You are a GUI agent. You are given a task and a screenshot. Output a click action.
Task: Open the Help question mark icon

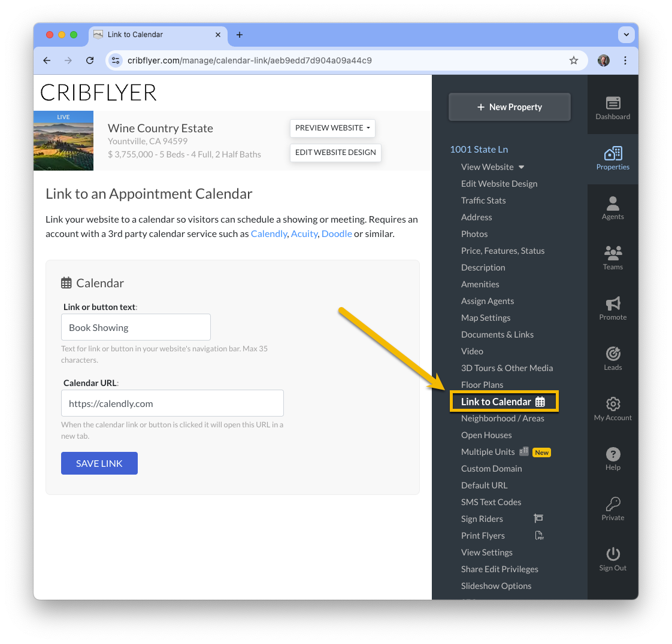tap(613, 454)
